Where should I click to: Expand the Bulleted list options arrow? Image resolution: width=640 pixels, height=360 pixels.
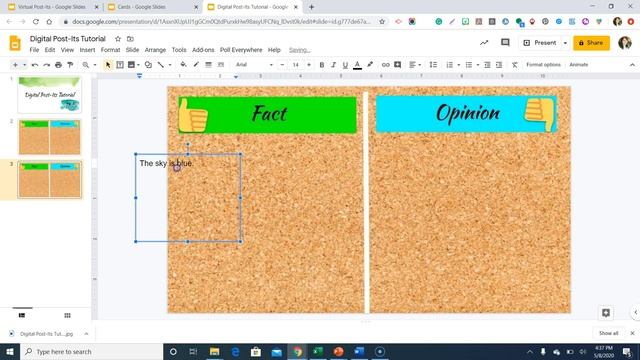point(478,65)
